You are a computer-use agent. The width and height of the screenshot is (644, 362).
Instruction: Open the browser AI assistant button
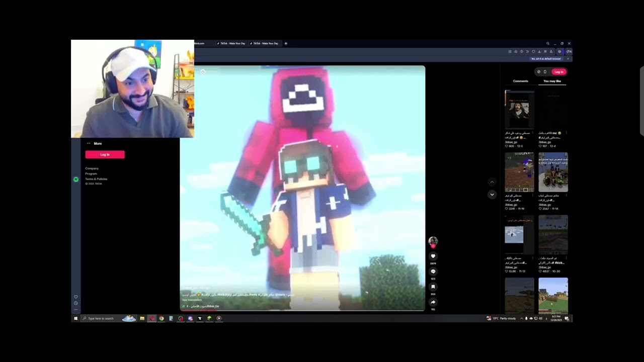point(569,51)
